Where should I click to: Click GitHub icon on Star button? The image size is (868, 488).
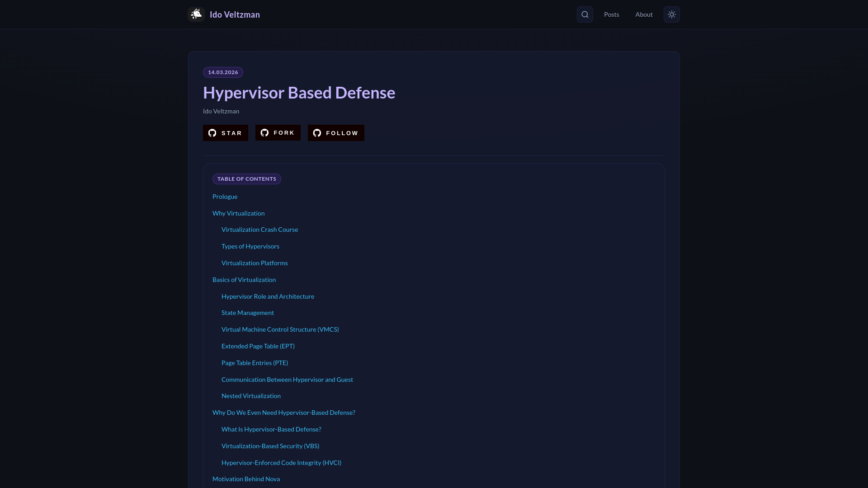pos(212,133)
